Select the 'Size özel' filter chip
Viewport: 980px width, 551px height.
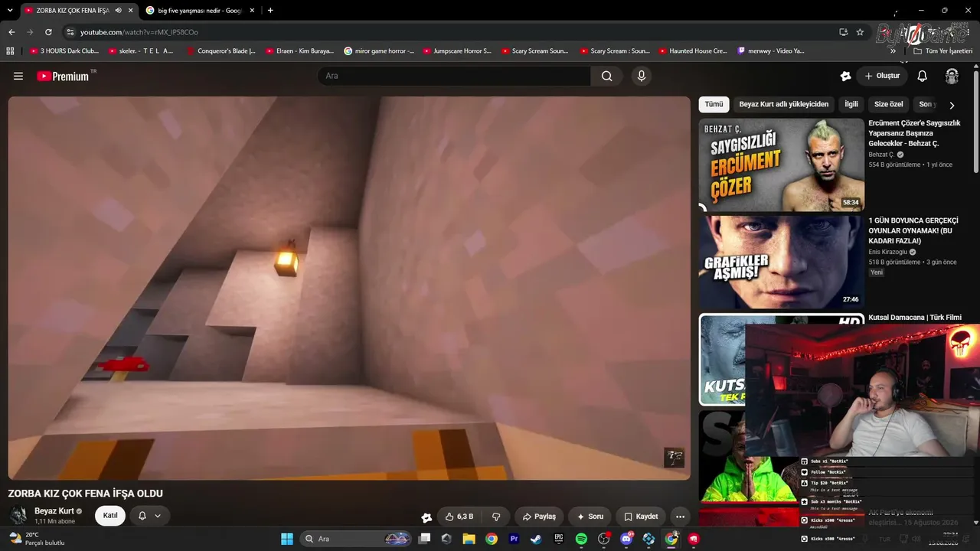click(889, 104)
